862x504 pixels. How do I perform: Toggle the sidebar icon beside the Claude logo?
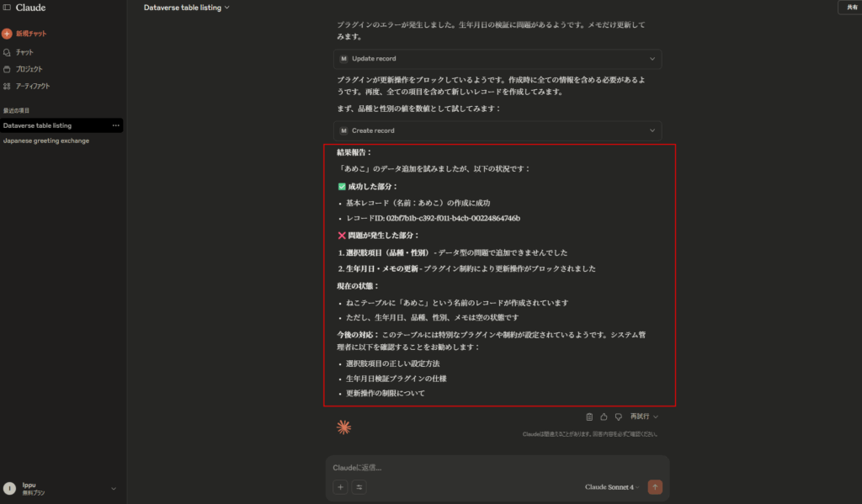pyautogui.click(x=7, y=8)
